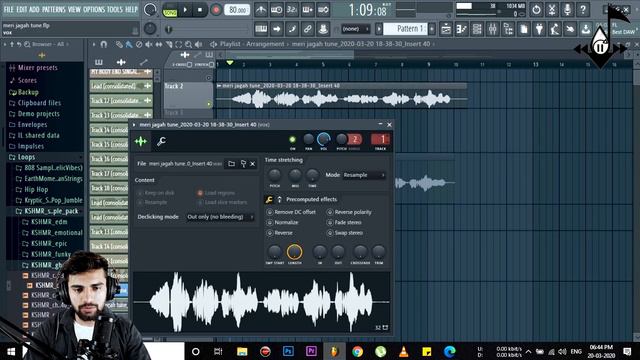Open the sampler wrench settings tab
The width and height of the screenshot is (640, 360).
click(x=161, y=141)
